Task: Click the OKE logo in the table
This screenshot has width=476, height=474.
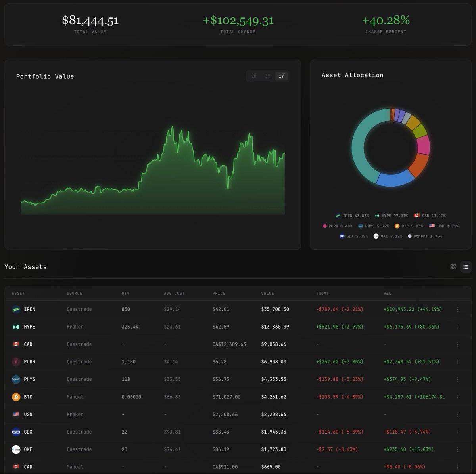Action: (x=16, y=449)
